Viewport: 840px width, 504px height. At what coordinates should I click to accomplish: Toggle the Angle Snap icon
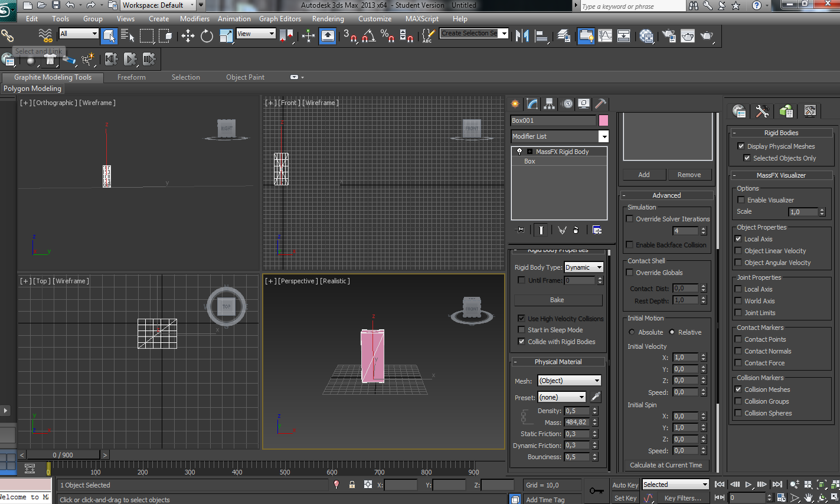click(x=369, y=36)
